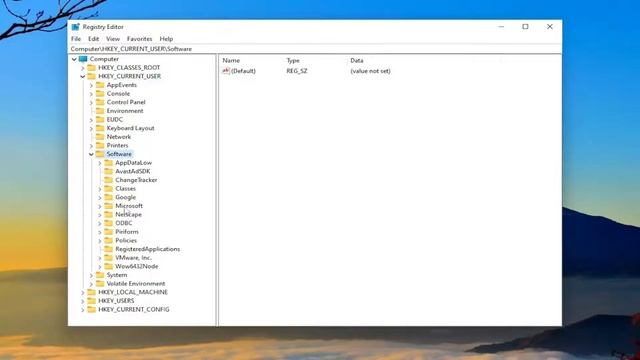Select the Policies key label

click(x=126, y=240)
